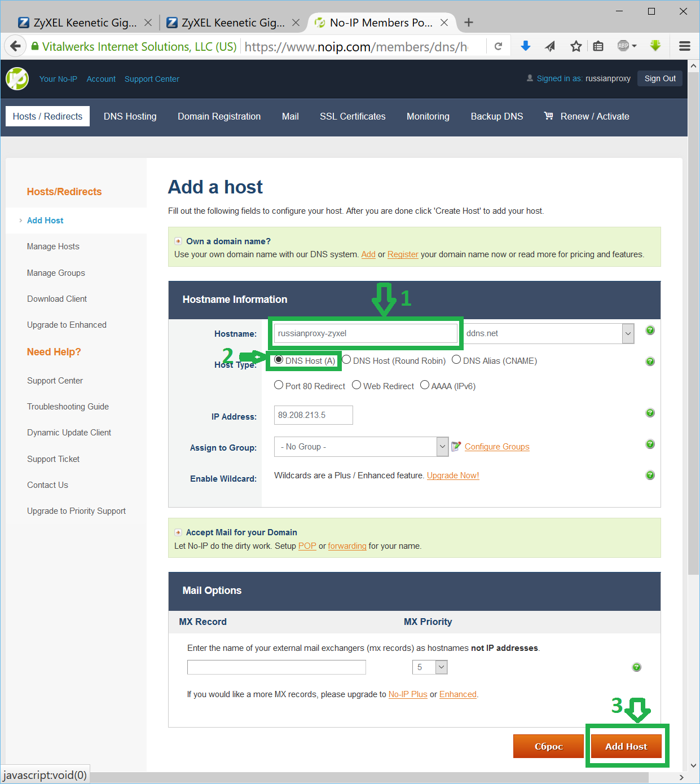Open the Download Client sidebar link
The image size is (700, 784).
coord(57,299)
